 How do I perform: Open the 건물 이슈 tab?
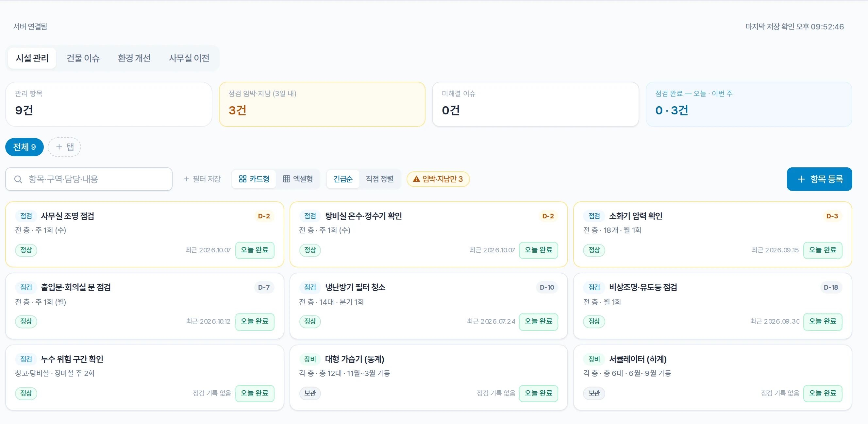tap(83, 58)
